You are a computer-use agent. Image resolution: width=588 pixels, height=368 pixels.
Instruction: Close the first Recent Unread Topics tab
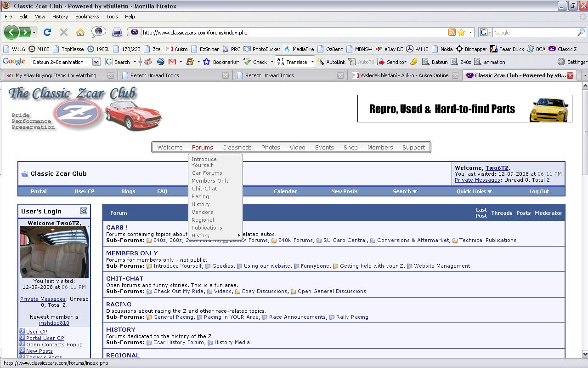[225, 75]
